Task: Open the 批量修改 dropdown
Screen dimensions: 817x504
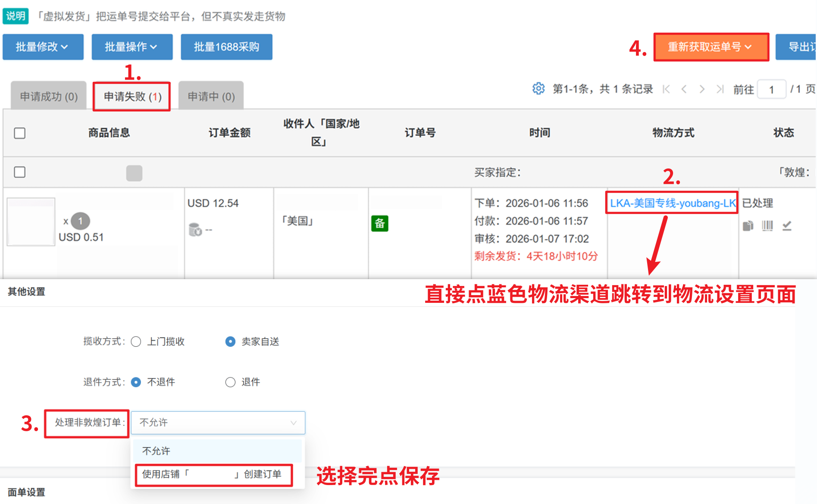Action: coord(43,47)
